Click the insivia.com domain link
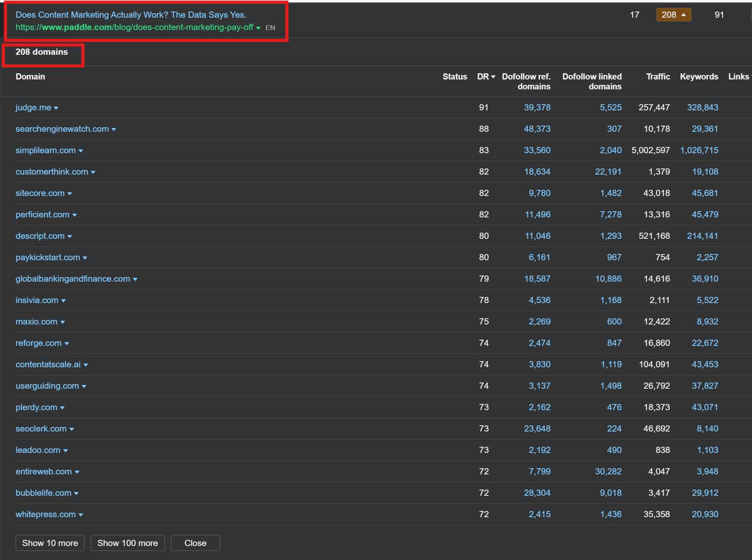752x560 pixels. [x=37, y=300]
